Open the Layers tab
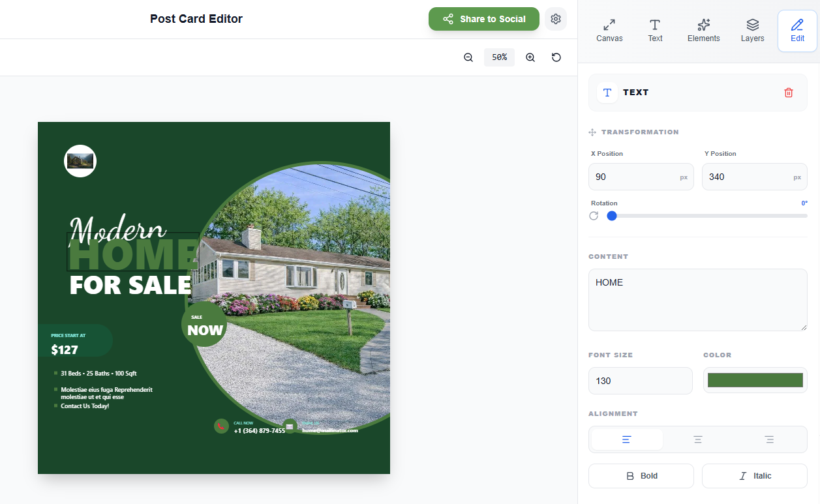Image resolution: width=820 pixels, height=504 pixels. click(x=752, y=31)
